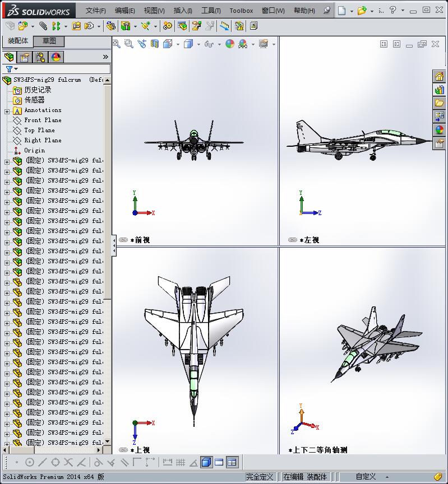
Task: Click the Open document folder button
Action: point(362,11)
